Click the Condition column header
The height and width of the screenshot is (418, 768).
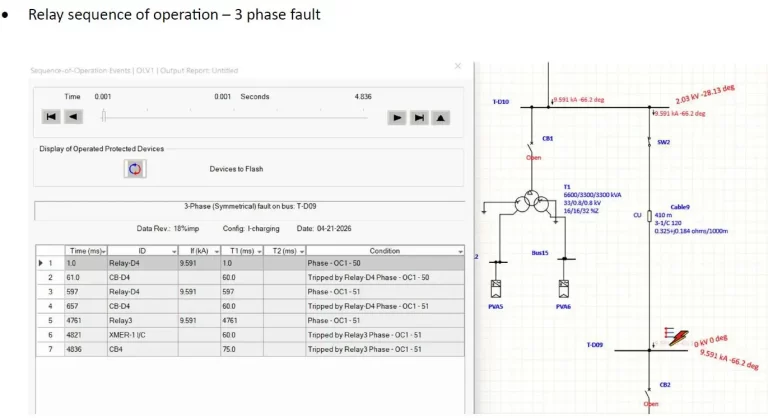pos(385,251)
